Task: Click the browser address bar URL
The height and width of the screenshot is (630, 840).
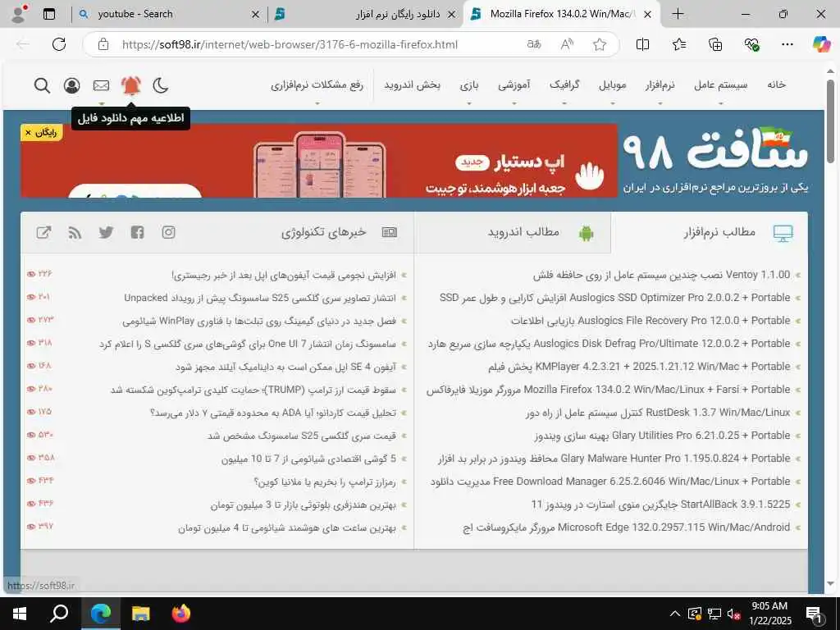Action: [x=290, y=44]
